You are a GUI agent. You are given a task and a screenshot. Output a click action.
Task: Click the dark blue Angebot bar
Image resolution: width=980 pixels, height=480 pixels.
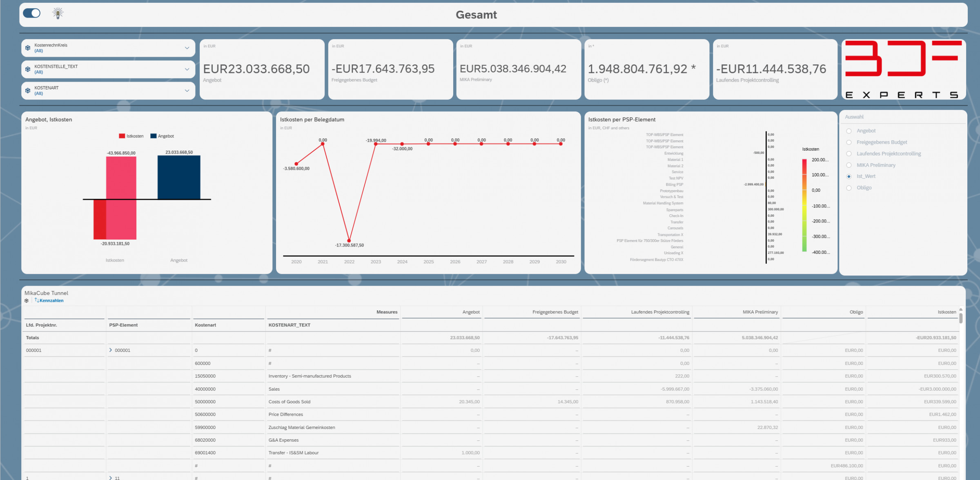pyautogui.click(x=179, y=177)
